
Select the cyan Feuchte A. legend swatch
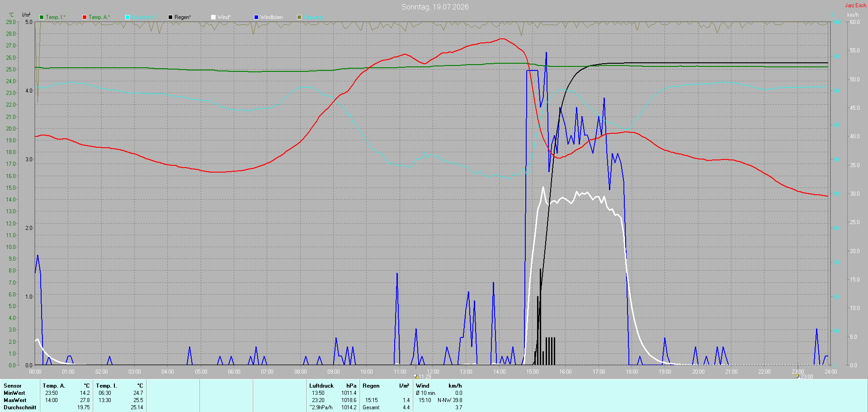click(x=127, y=17)
